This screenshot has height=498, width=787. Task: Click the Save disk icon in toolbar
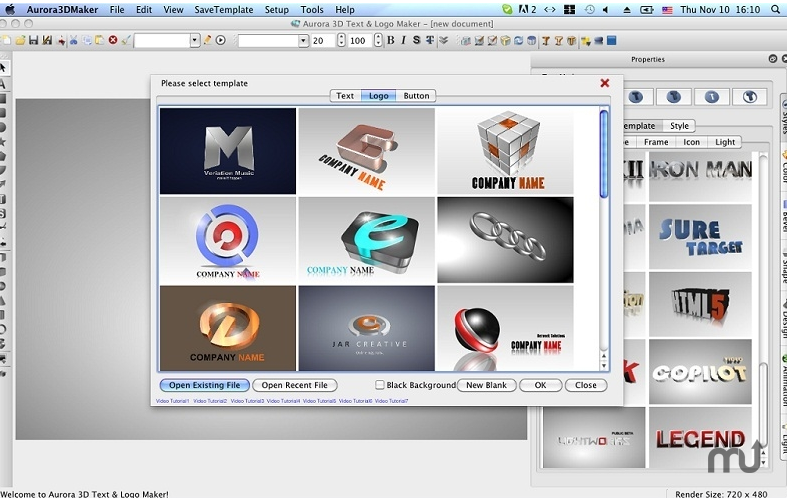click(34, 41)
